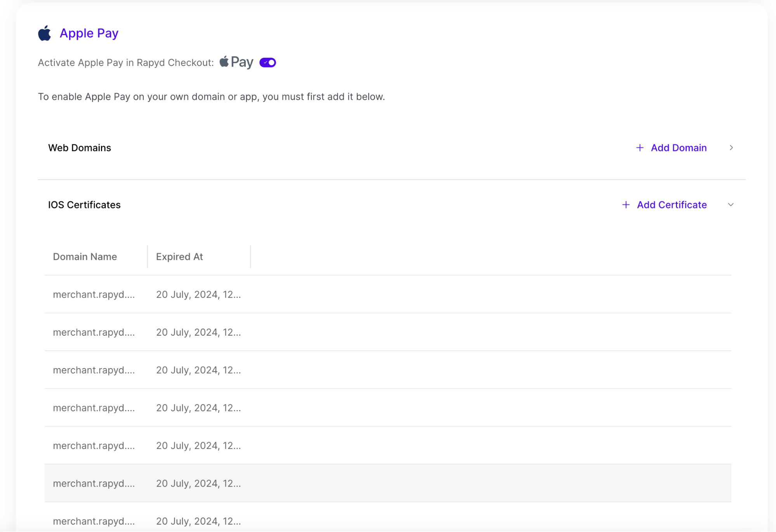Image resolution: width=776 pixels, height=532 pixels.
Task: Click the Pay logo after the checkout label
Action: (x=237, y=62)
